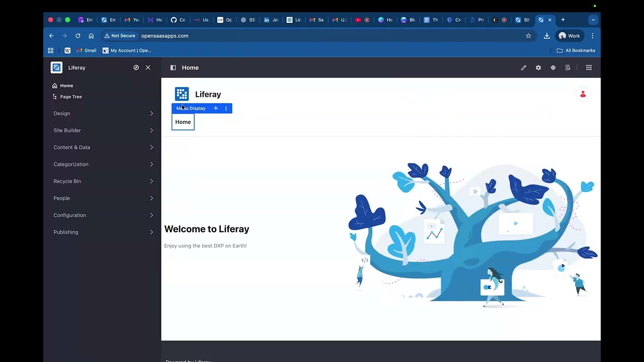Click the Liferay site name on the page
Image resolution: width=644 pixels, height=362 pixels.
(208, 95)
